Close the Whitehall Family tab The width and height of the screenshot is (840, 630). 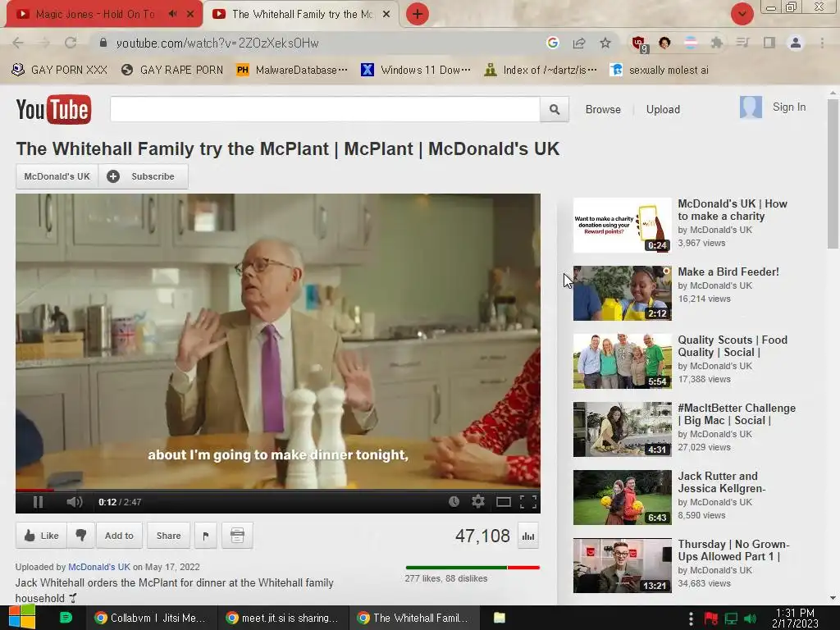pyautogui.click(x=386, y=15)
